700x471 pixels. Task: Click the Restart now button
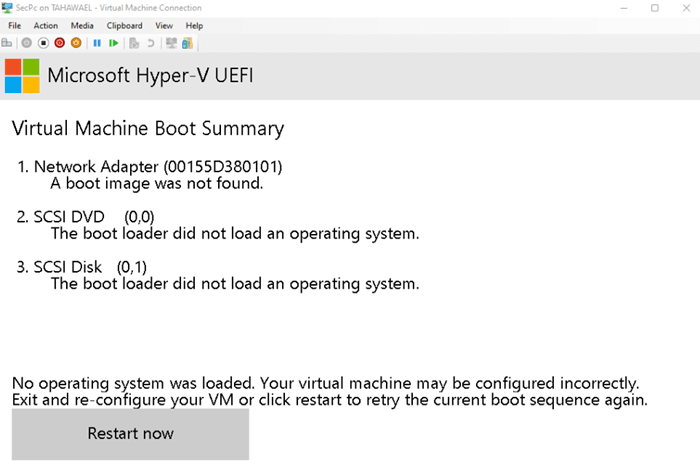pos(130,434)
